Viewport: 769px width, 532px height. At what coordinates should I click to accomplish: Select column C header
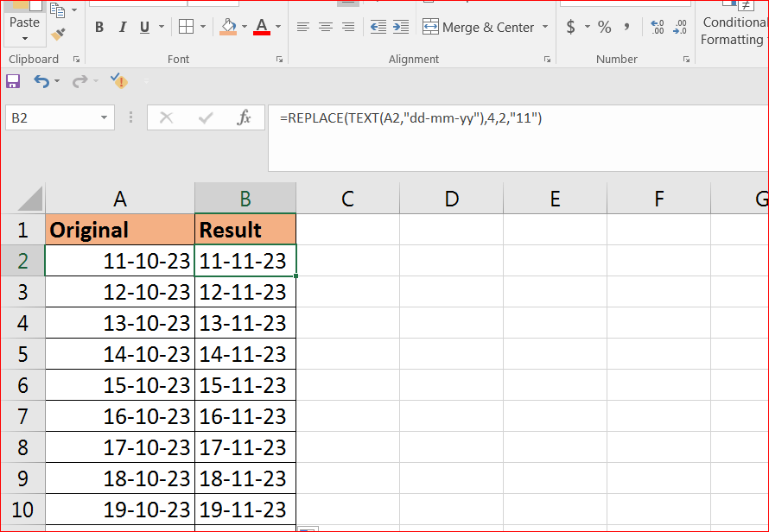pyautogui.click(x=347, y=199)
